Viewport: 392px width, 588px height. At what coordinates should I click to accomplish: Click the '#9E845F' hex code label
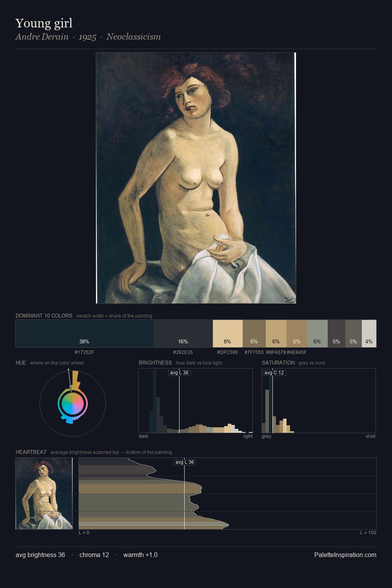click(x=297, y=352)
